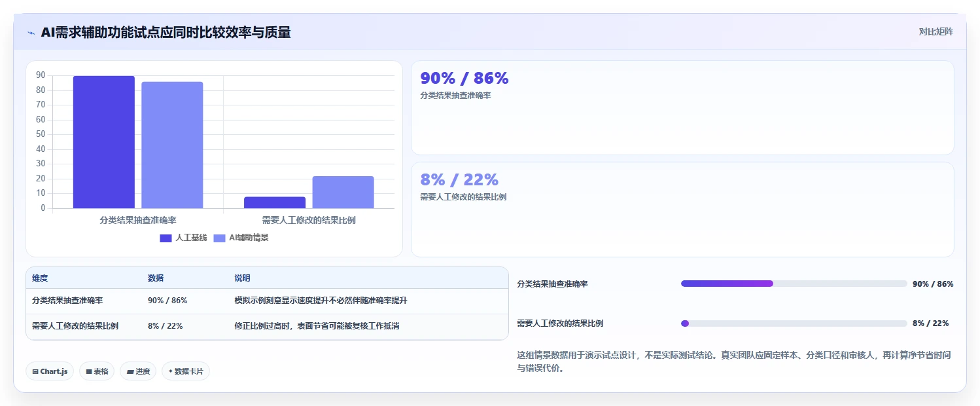The height and width of the screenshot is (406, 980).
Task: Click the 90% / 86% data card value
Action: coord(464,78)
